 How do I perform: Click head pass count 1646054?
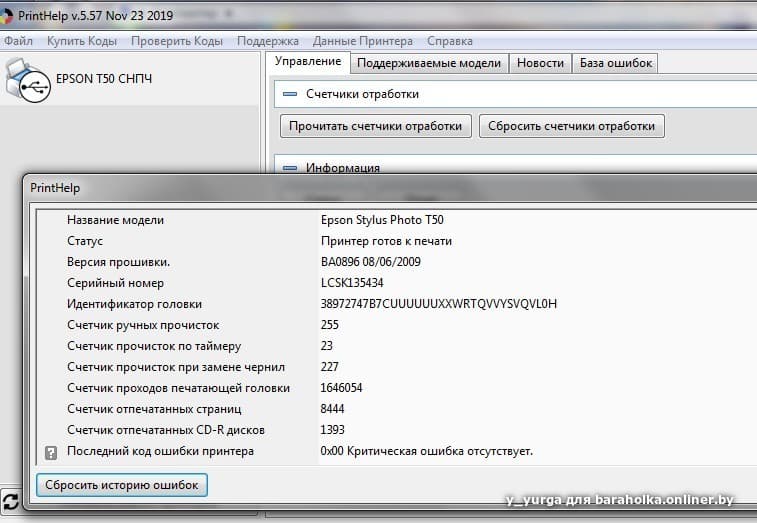coord(341,388)
